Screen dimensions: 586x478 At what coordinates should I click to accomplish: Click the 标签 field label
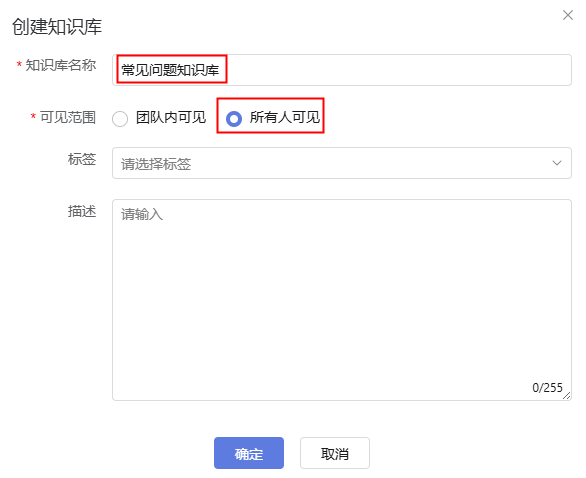pos(82,159)
